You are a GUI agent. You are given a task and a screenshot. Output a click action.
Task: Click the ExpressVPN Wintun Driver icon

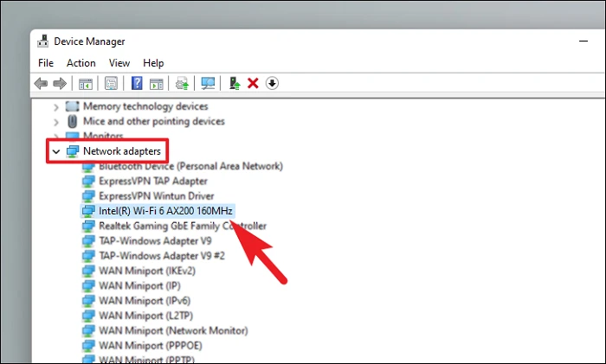(88, 196)
